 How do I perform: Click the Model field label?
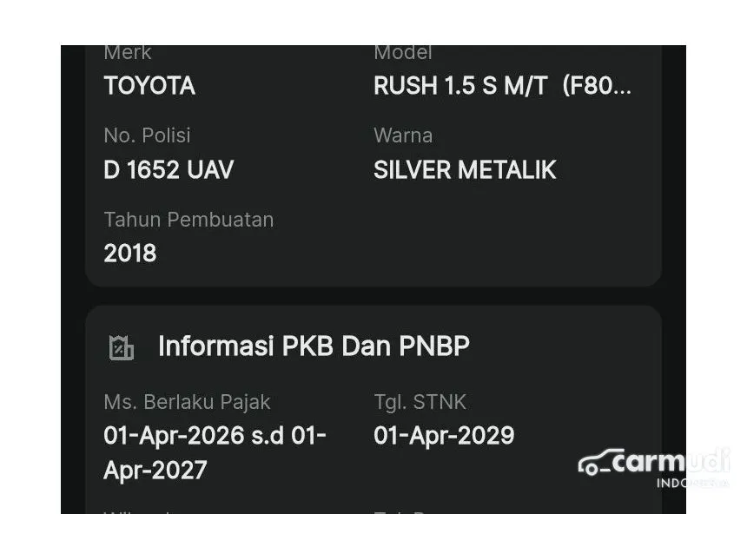pyautogui.click(x=403, y=53)
